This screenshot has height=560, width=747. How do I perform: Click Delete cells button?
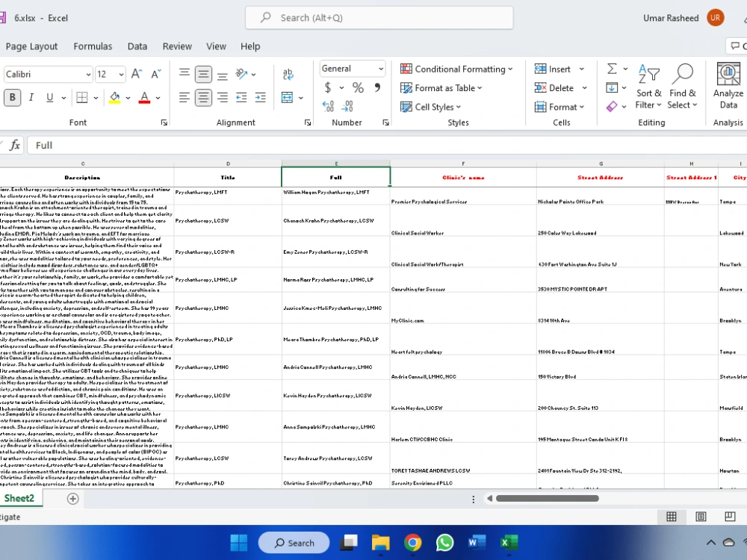pos(554,88)
